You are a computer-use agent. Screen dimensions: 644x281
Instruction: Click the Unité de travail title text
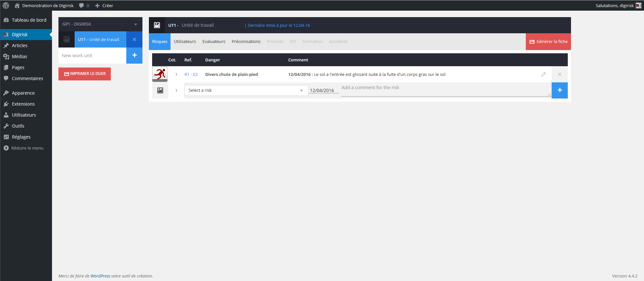point(198,25)
